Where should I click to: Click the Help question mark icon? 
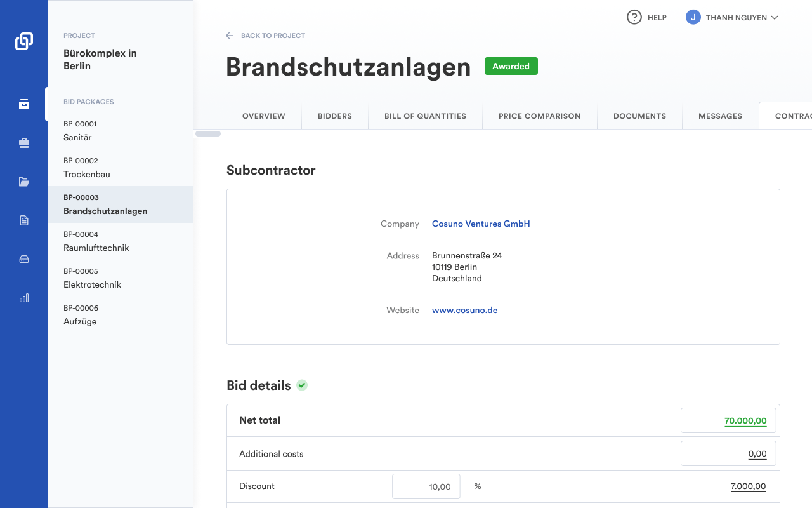click(x=634, y=18)
